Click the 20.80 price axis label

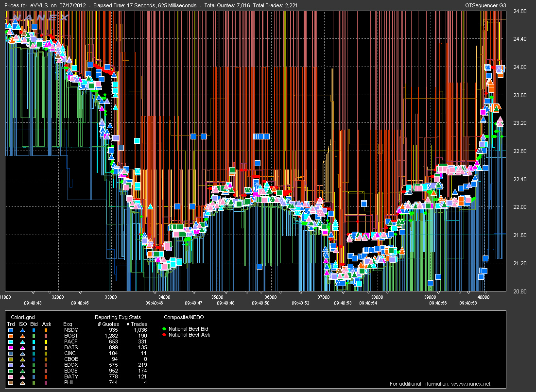click(519, 291)
